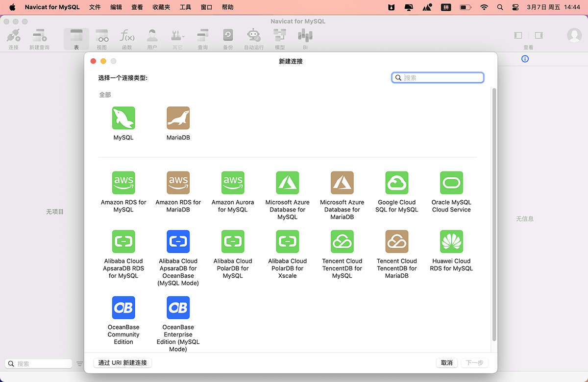588x382 pixels.
Task: Open the Apple menu
Action: pyautogui.click(x=12, y=7)
